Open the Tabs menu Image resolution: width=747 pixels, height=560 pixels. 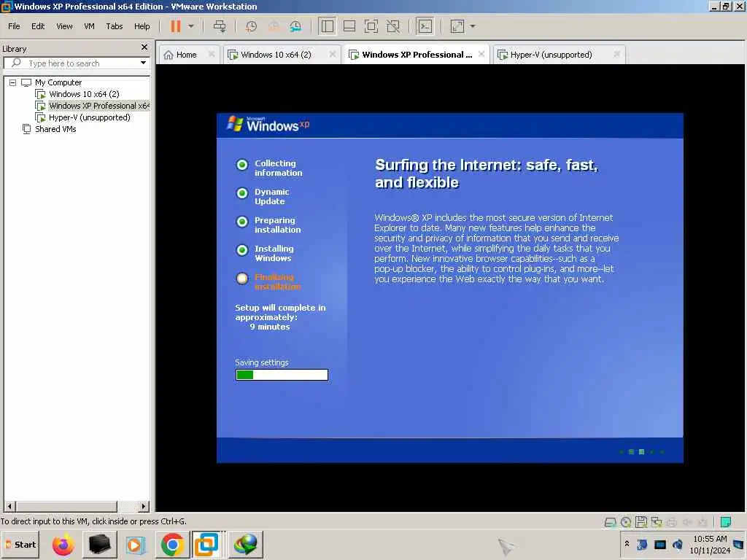(x=115, y=26)
